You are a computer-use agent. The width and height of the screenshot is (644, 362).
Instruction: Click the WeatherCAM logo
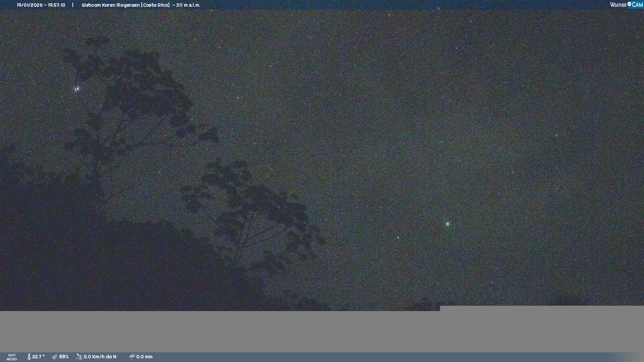point(626,5)
